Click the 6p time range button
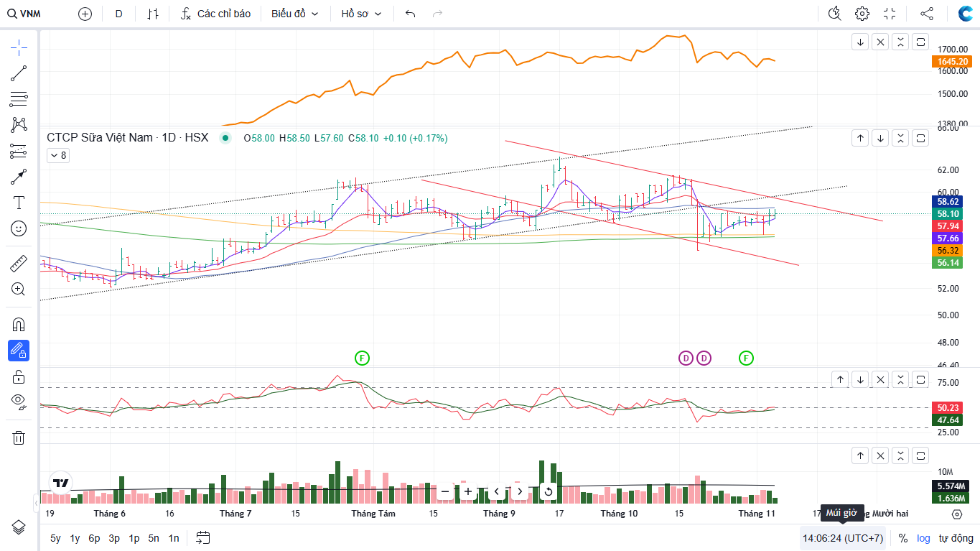The height and width of the screenshot is (551, 980). tap(94, 538)
